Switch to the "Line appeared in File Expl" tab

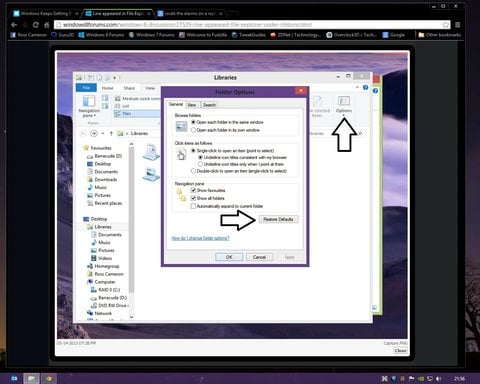[x=117, y=14]
